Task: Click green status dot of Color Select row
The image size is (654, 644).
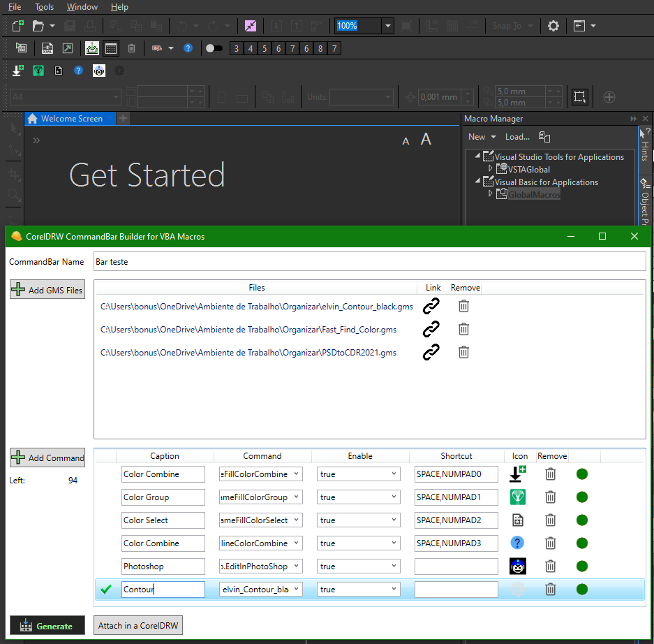Action: coord(582,520)
